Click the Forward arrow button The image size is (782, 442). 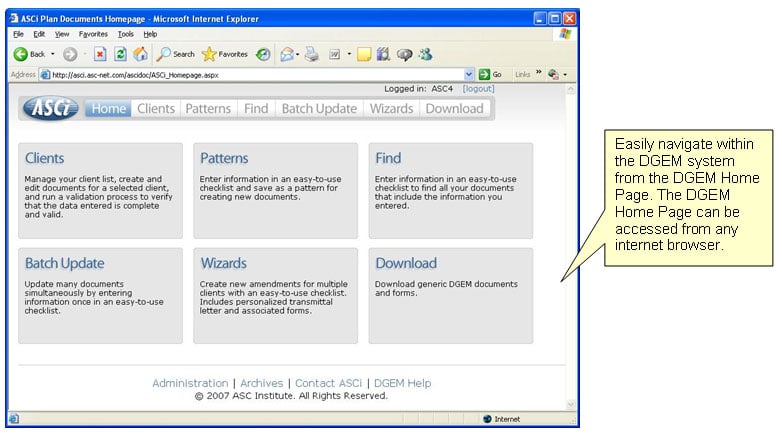(x=70, y=54)
